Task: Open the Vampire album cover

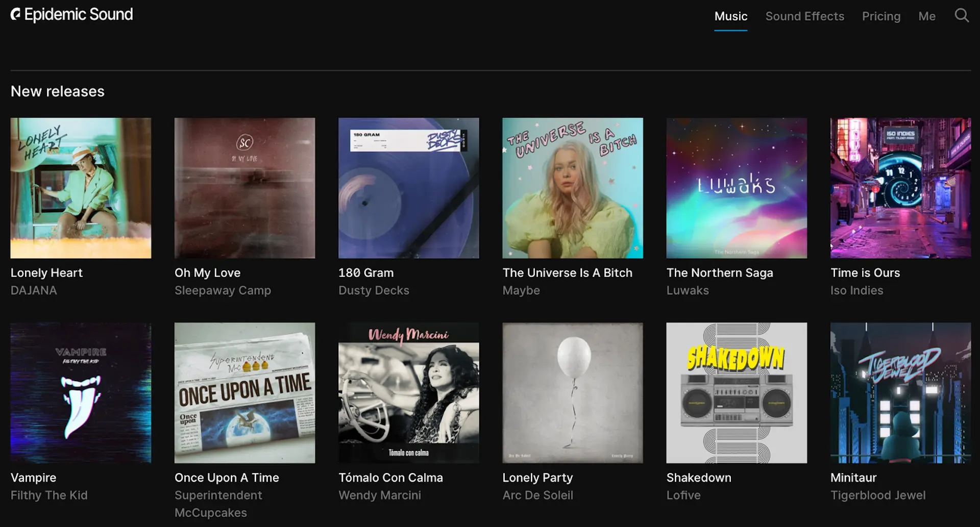Action: click(81, 393)
